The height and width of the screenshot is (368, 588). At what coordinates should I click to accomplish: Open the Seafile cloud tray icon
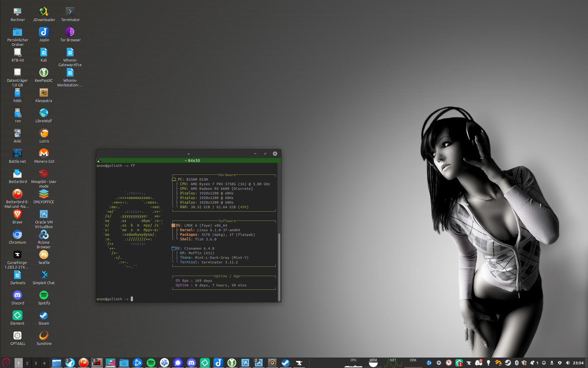point(498,363)
